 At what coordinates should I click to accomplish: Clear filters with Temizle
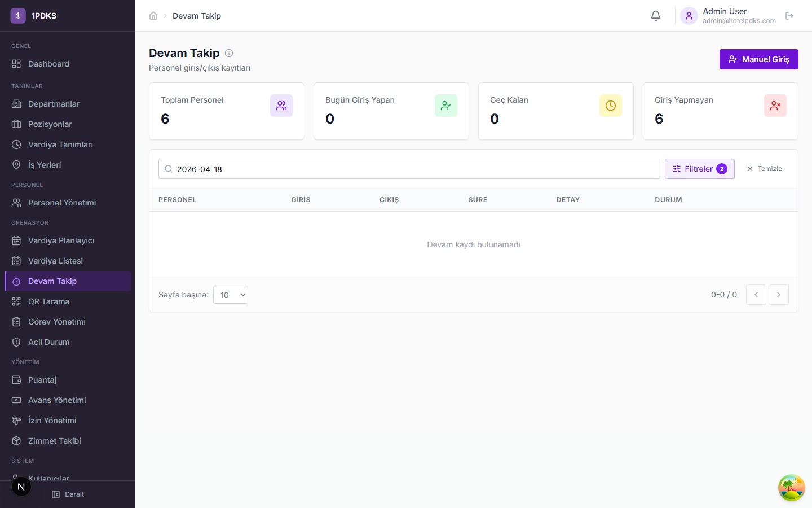(x=764, y=169)
